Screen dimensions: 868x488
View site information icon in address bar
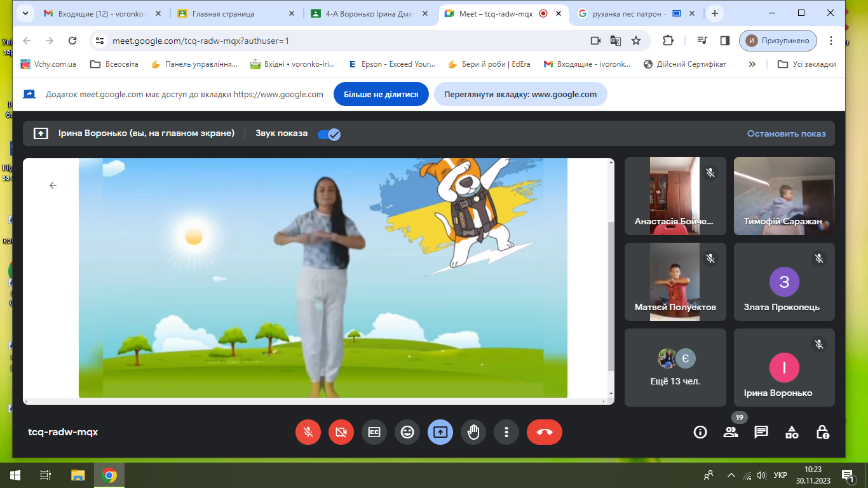[x=99, y=41]
